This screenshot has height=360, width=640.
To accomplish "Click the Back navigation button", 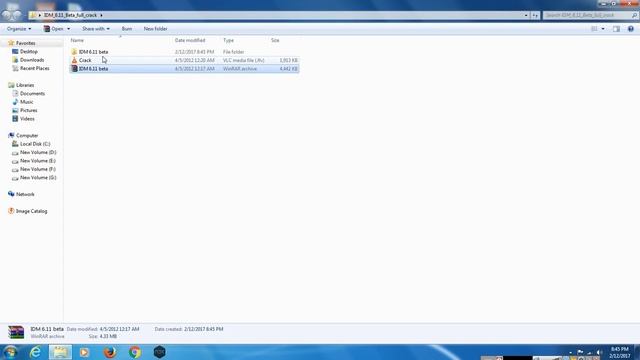I will (x=7, y=14).
